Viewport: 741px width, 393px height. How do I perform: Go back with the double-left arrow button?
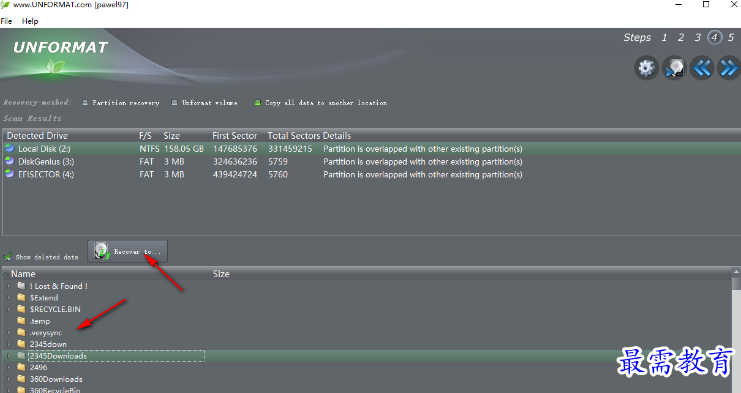point(701,68)
